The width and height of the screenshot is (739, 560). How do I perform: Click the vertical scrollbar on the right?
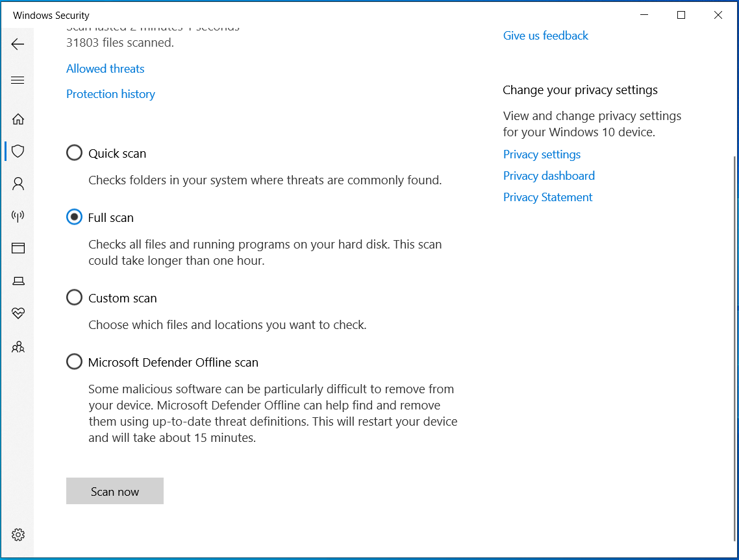coord(735,348)
